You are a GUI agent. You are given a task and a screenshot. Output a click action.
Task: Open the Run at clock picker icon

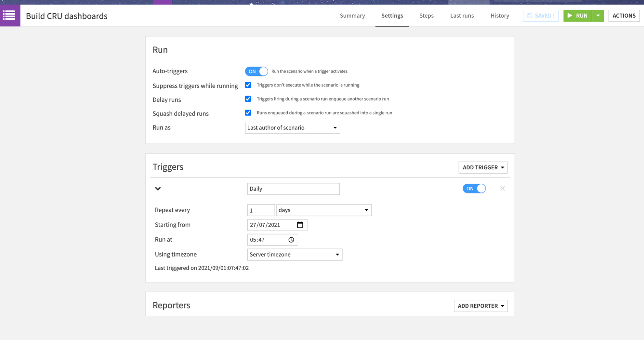[x=291, y=240]
